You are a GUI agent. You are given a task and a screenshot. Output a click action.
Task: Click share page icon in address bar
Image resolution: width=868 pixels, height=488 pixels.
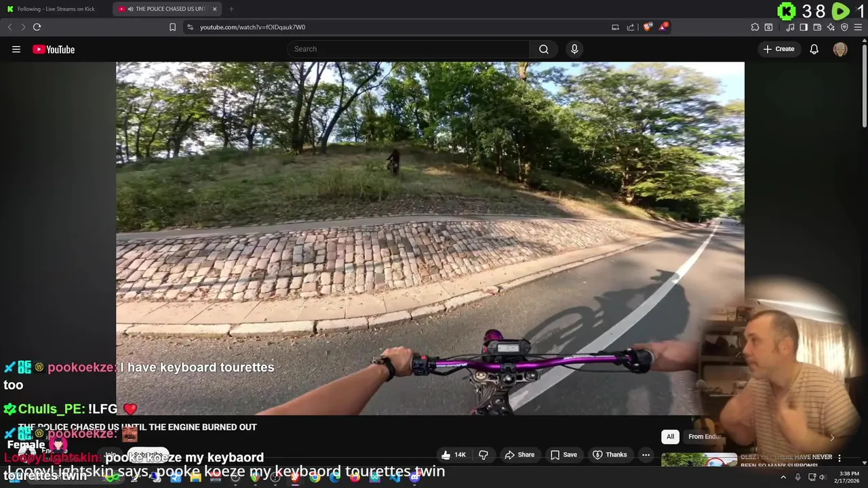631,27
